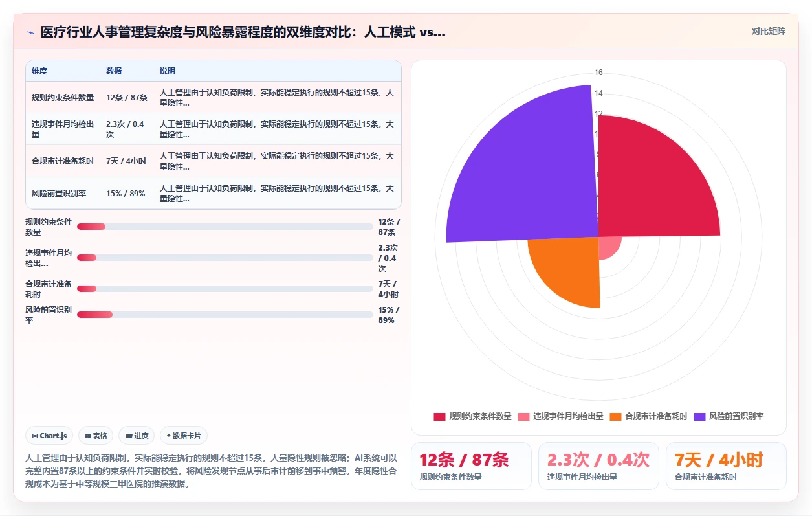Select table cell 7天 / 4小时
The image size is (812, 516).
pos(126,161)
